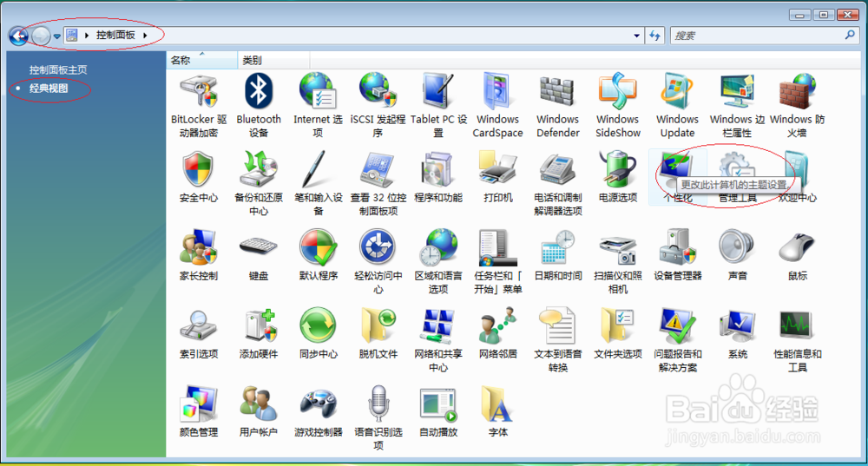Expand arrow before 控制面板 breadcrumb

86,36
